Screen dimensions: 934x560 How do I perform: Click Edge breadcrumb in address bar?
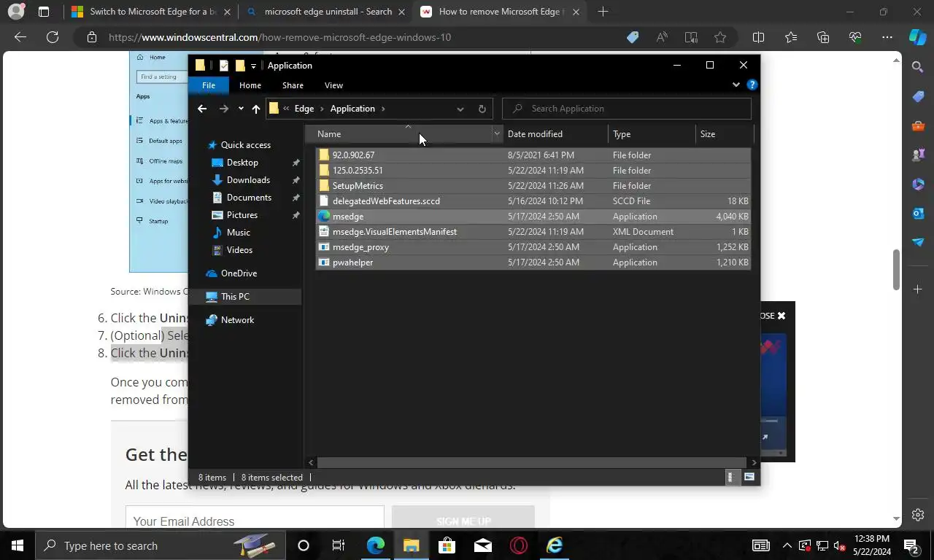[304, 109]
